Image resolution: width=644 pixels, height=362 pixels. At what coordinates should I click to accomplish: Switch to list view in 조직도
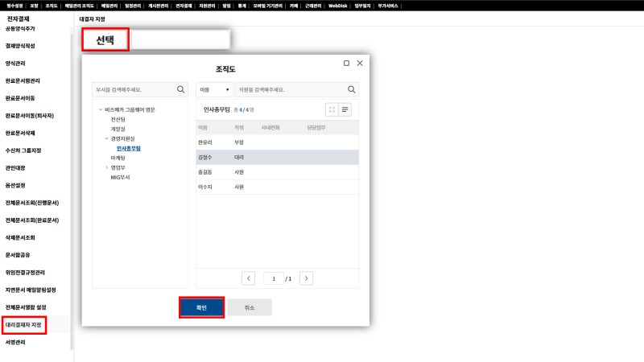coord(345,109)
